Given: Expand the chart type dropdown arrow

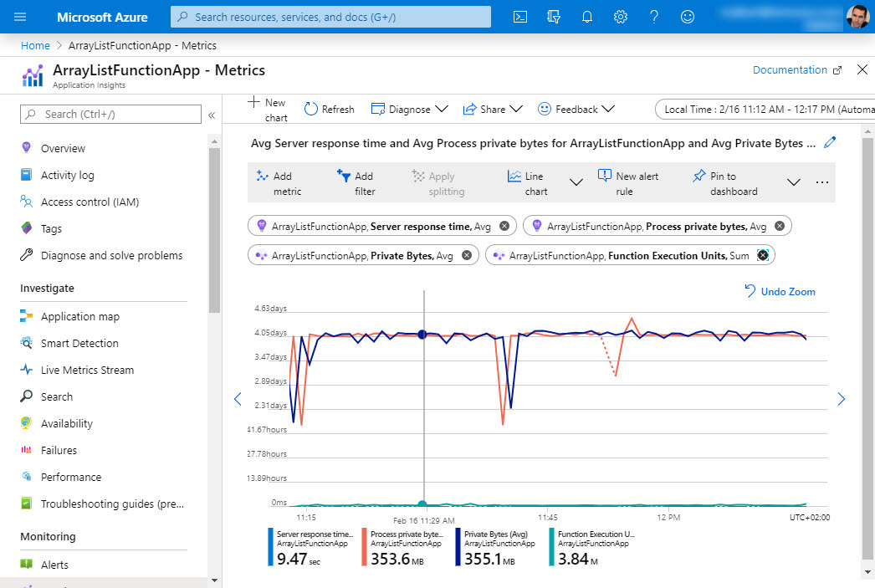Looking at the screenshot, I should 576,182.
